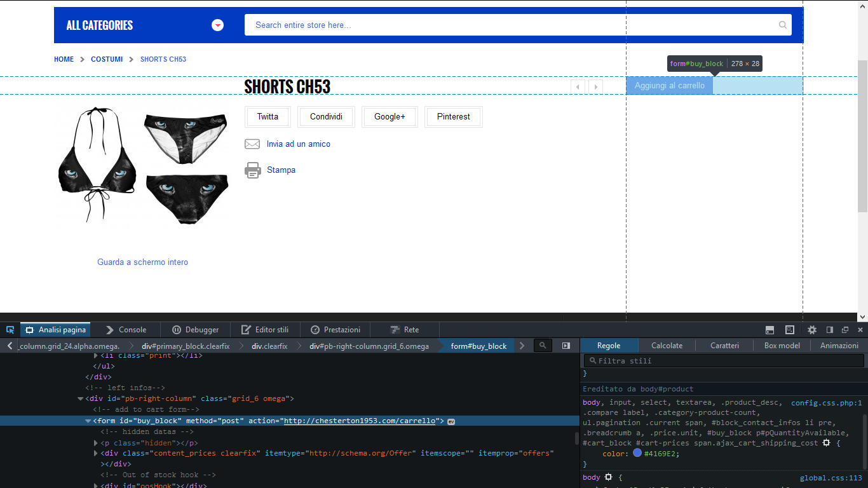Activate the element picker tool
Image resolution: width=868 pixels, height=488 pixels.
coord(10,330)
